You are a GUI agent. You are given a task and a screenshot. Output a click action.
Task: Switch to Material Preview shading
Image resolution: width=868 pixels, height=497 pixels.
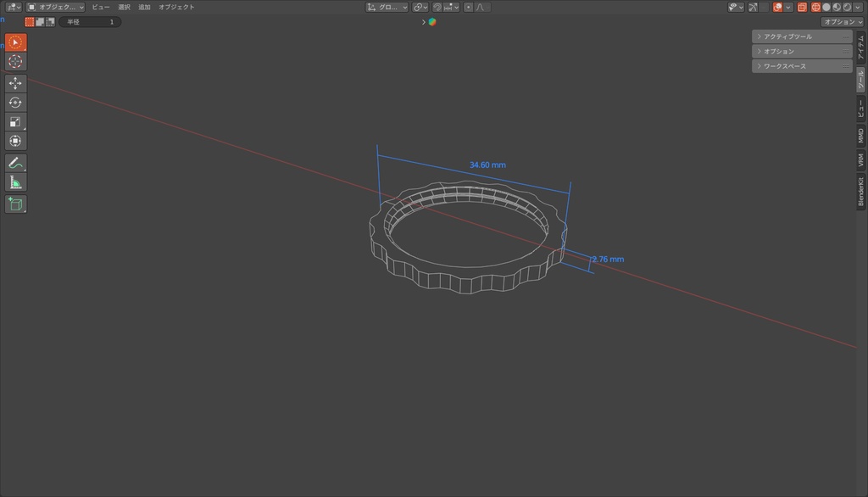coord(837,7)
